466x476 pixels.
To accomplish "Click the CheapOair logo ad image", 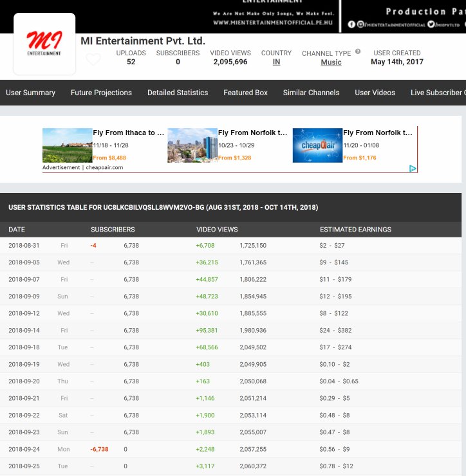I will [318, 145].
